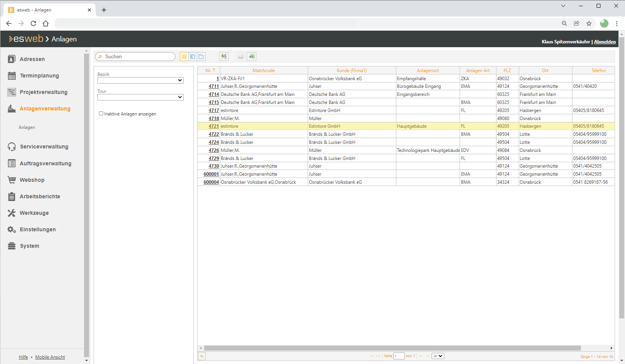
Task: Open Anlage number 4726
Action: click(x=214, y=150)
